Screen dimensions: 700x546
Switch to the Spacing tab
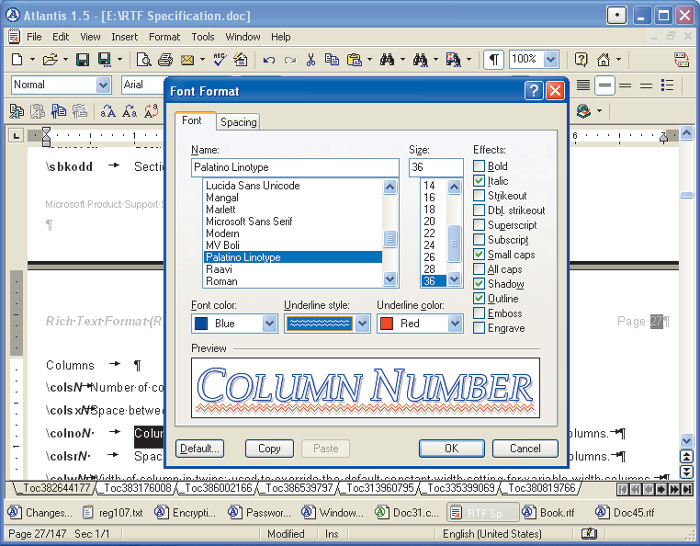[238, 122]
